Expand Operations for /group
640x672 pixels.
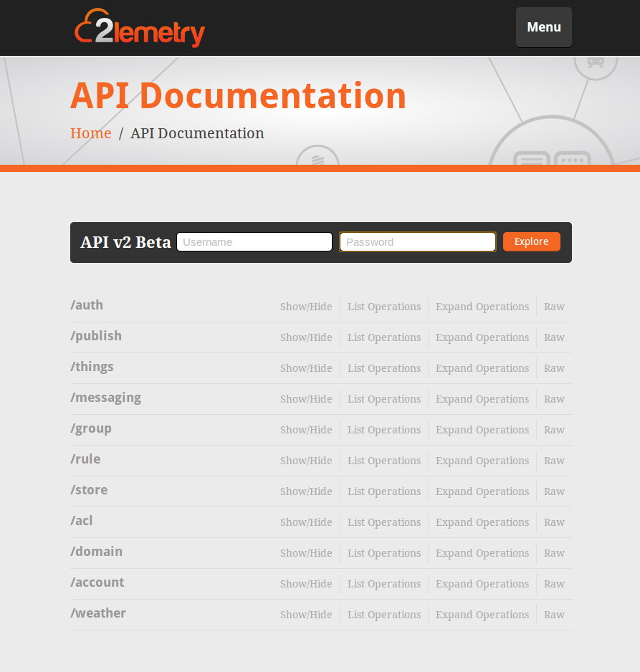pos(482,430)
